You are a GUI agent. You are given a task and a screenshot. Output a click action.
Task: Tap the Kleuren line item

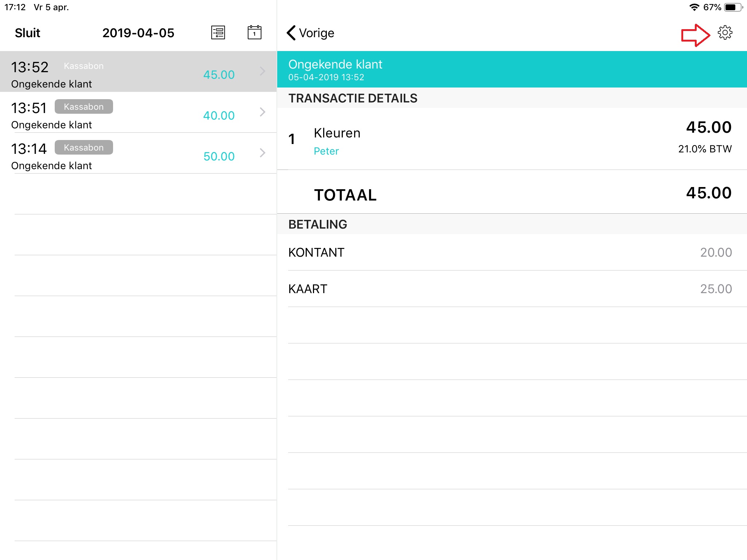click(x=337, y=133)
